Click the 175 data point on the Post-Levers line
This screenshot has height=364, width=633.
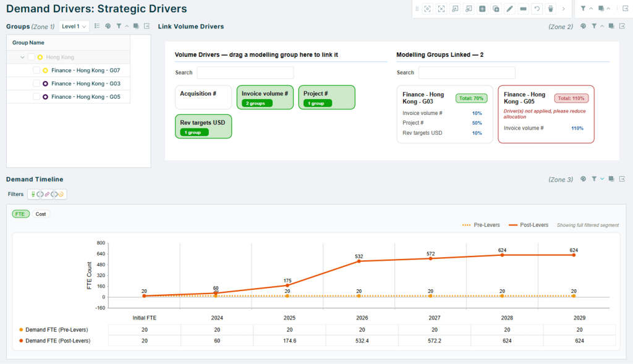[x=287, y=286]
